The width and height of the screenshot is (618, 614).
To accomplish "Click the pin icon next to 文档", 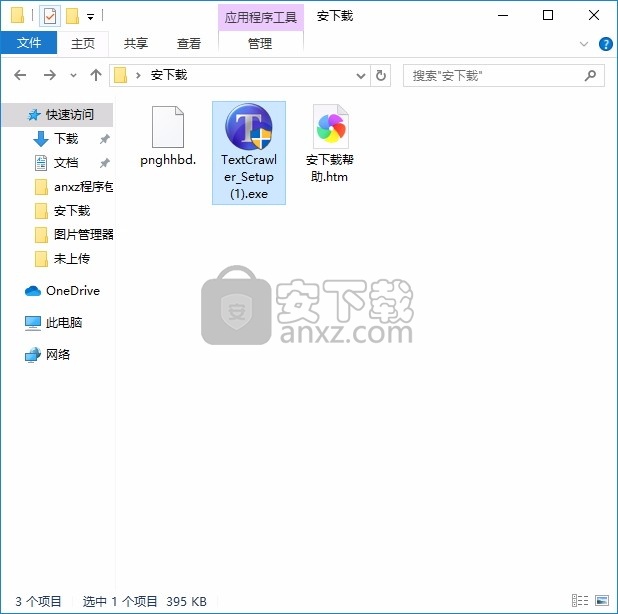I will click(x=104, y=163).
